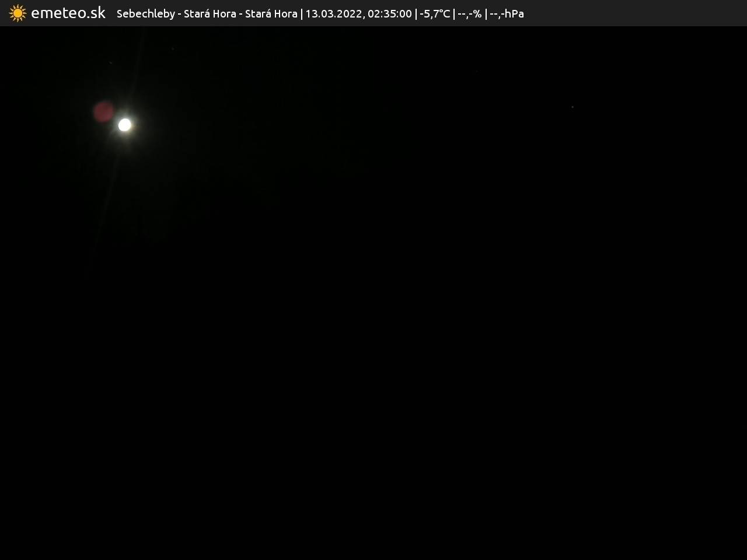Screen dimensions: 747x560
Task: Click the first Stará Hora label
Action: click(x=210, y=13)
